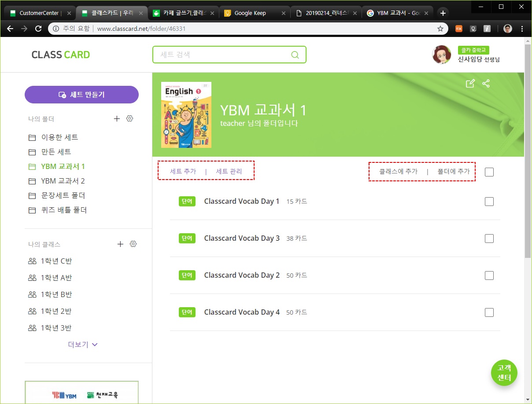Click the edit folder pencil icon
This screenshot has height=404, width=532.
click(470, 84)
